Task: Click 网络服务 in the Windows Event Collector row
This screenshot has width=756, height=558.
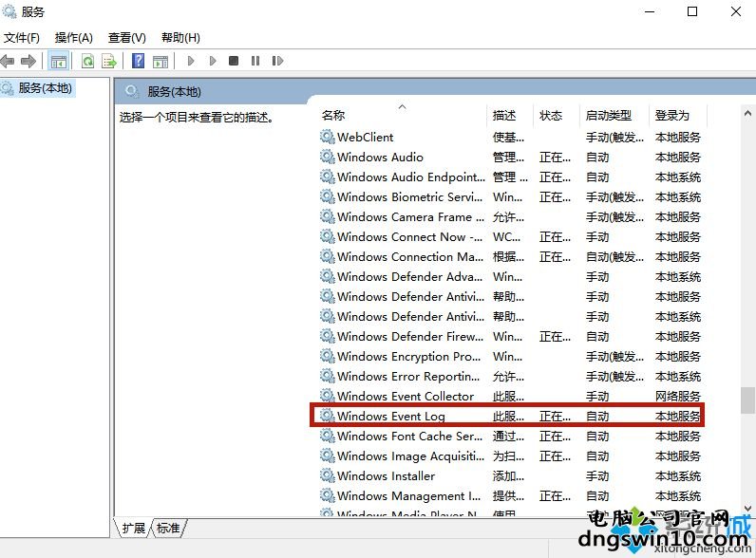Action: (677, 396)
